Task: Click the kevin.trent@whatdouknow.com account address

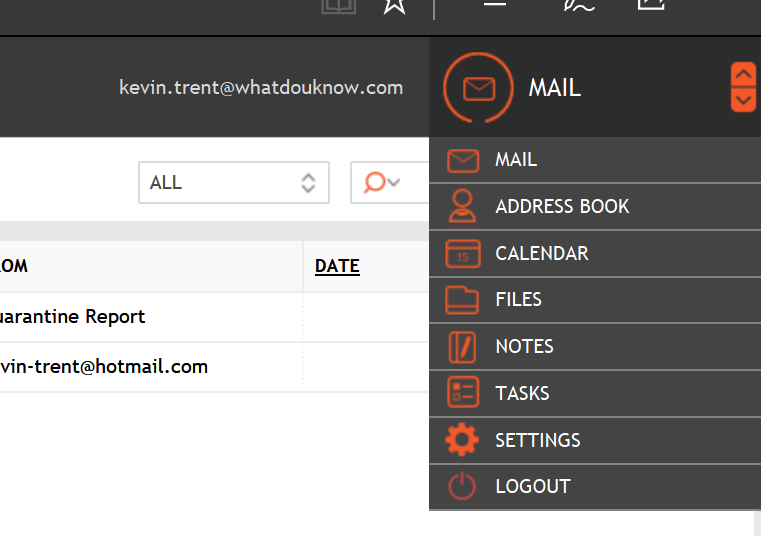Action: [261, 88]
